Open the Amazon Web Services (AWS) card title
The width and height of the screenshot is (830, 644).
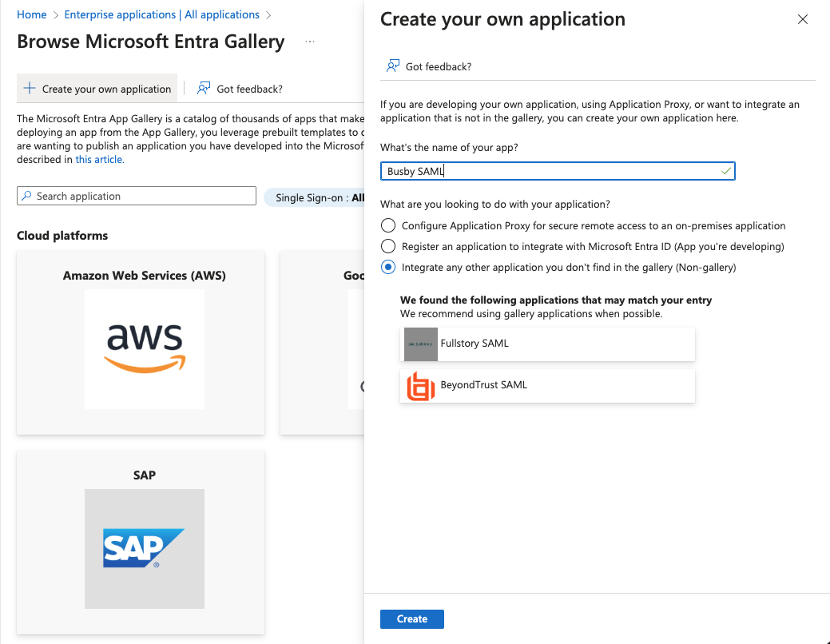[x=145, y=276]
